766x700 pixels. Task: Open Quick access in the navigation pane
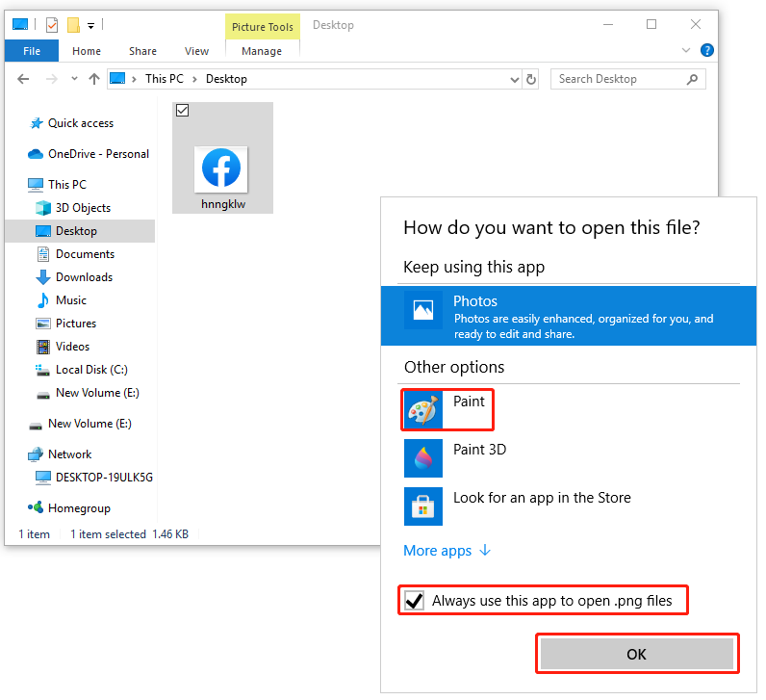point(81,123)
